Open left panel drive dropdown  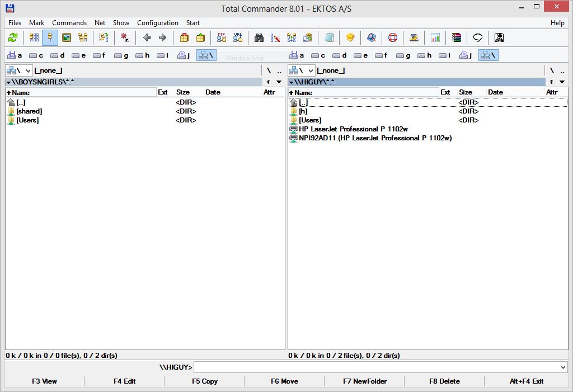coord(18,70)
